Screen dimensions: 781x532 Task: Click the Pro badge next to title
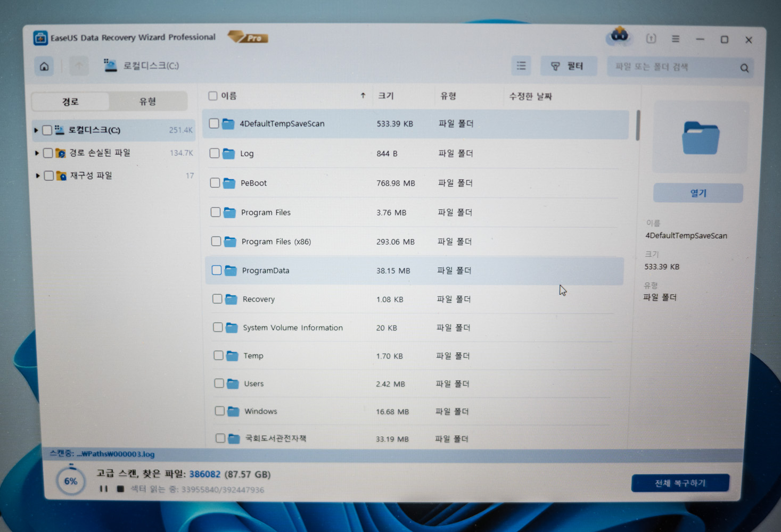248,37
